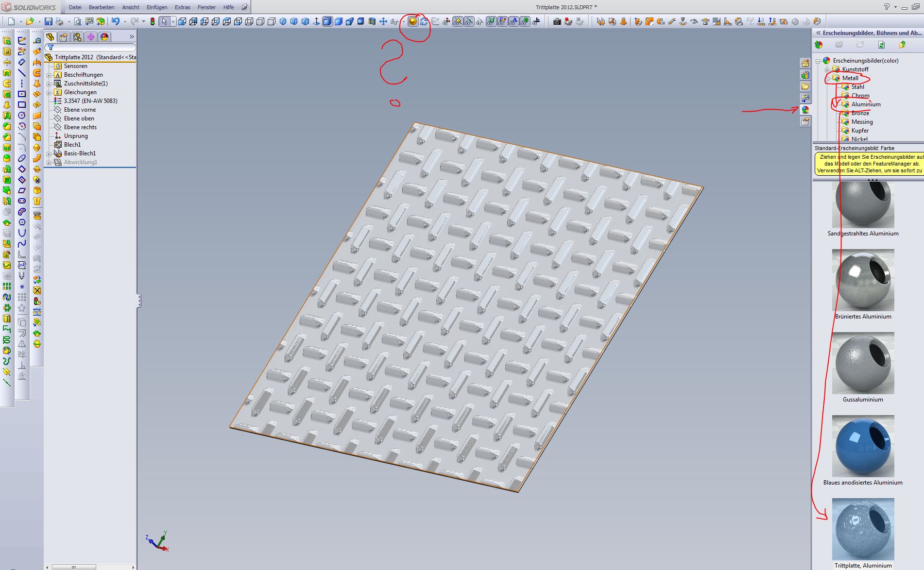924x570 pixels.
Task: Select material 3.3547 (EN-AW 5083) in tree
Action: [x=86, y=101]
